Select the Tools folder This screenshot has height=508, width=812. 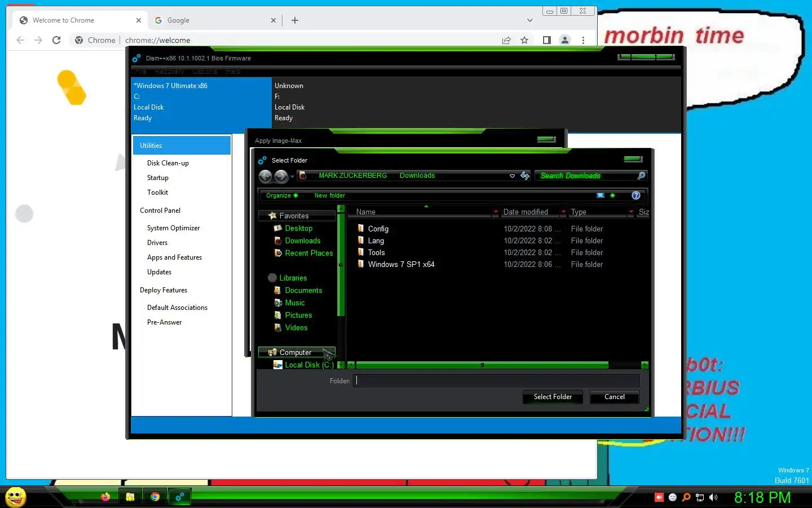coord(376,252)
